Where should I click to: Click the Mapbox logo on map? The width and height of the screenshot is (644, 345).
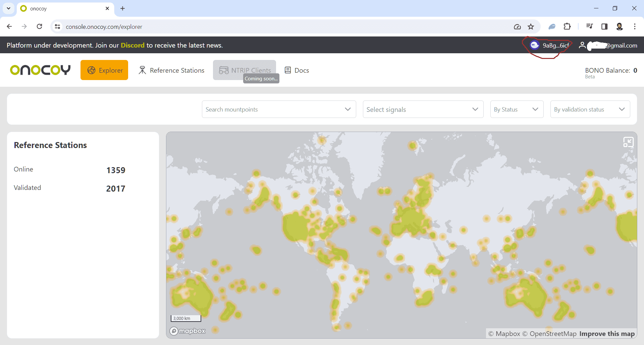pyautogui.click(x=187, y=331)
